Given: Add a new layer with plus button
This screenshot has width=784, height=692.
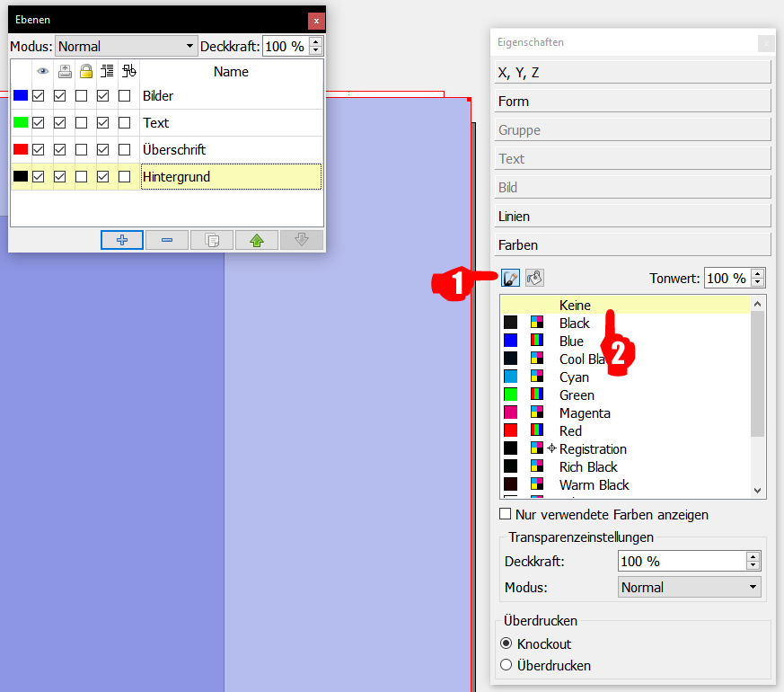Looking at the screenshot, I should coord(122,240).
